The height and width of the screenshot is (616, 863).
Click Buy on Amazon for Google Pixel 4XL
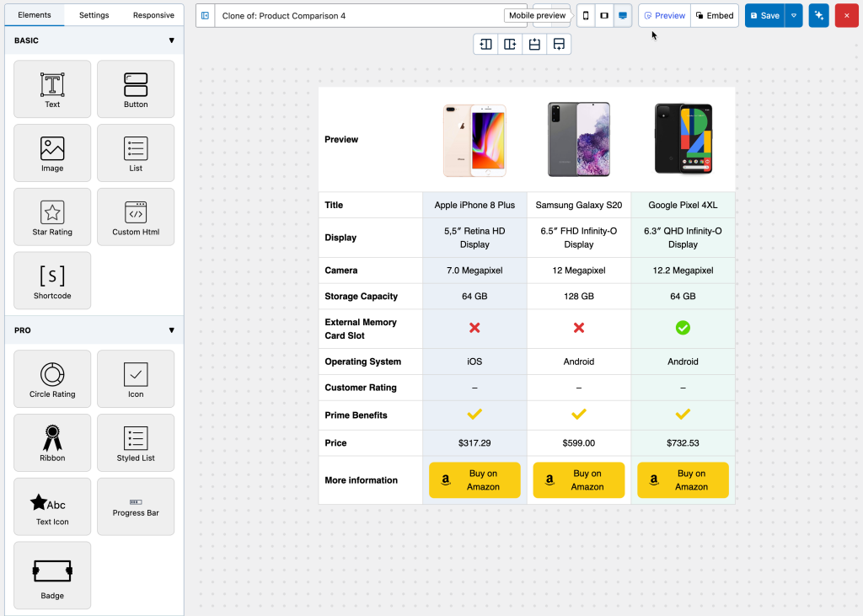point(683,480)
